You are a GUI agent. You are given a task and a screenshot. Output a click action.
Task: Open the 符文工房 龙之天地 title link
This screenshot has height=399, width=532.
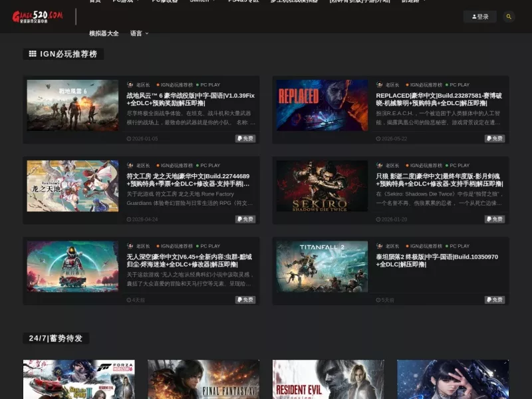click(x=188, y=180)
